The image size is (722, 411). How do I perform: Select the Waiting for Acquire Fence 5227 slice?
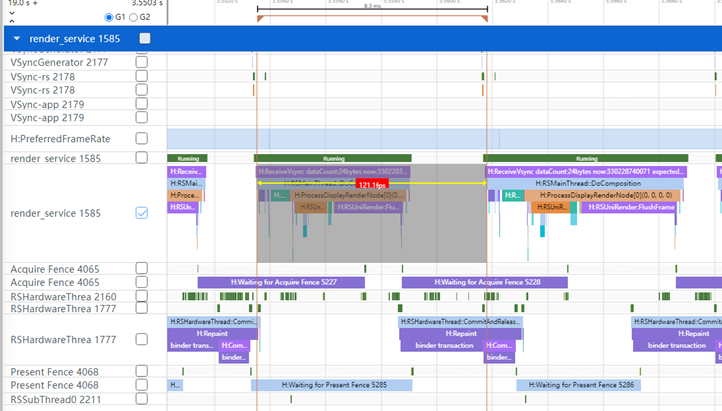pyautogui.click(x=292, y=283)
